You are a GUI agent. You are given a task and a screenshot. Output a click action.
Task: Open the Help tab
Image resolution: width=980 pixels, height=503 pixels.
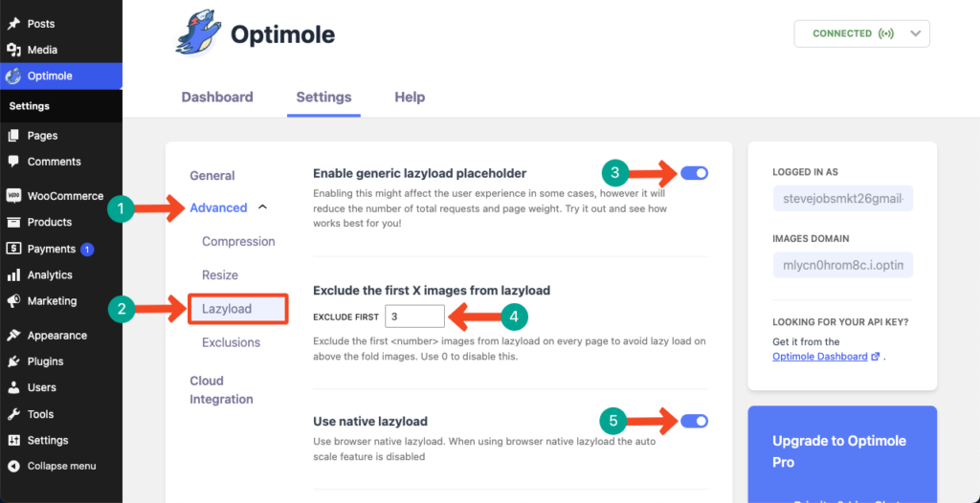click(x=410, y=98)
